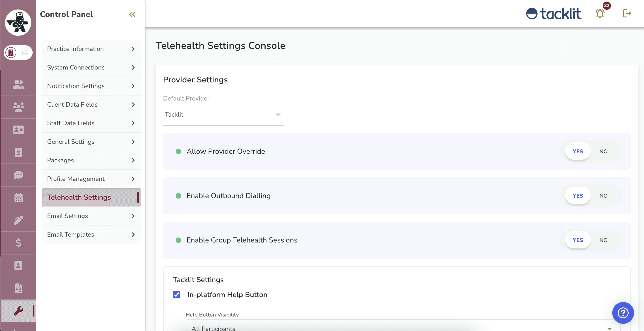Set Enable Outbound Dialling to YES
Image resolution: width=644 pixels, height=331 pixels.
click(x=577, y=196)
